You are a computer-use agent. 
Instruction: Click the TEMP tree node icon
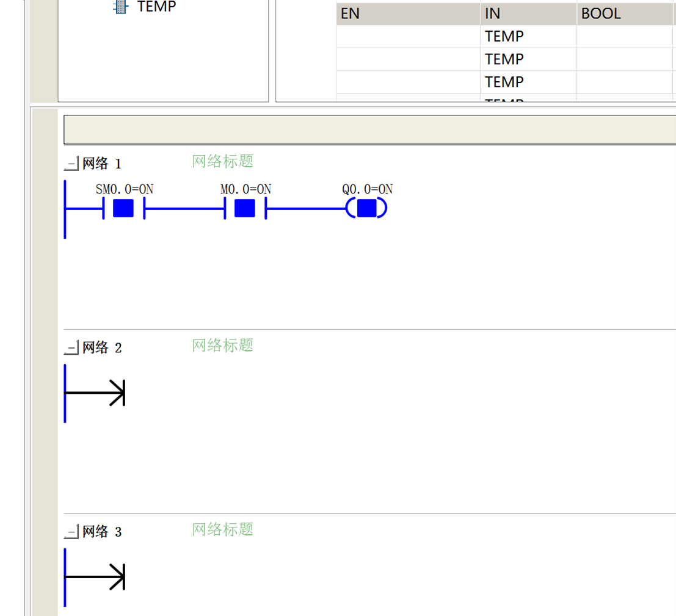point(120,7)
